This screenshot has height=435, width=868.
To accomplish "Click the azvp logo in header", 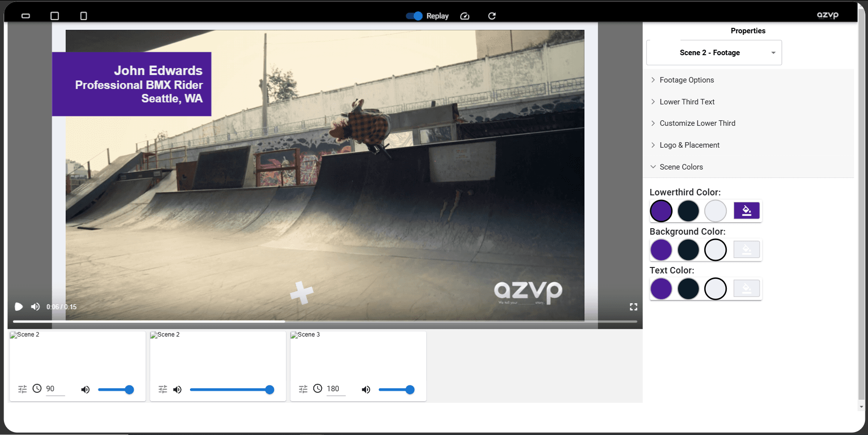I will [x=828, y=15].
